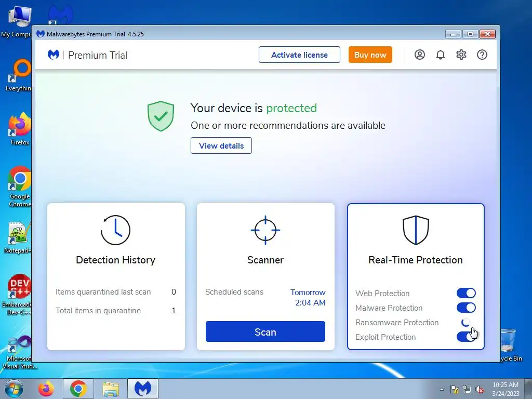Select Notepad++ desktop shortcut
Viewport: 532px width, 399px height.
tap(19, 237)
